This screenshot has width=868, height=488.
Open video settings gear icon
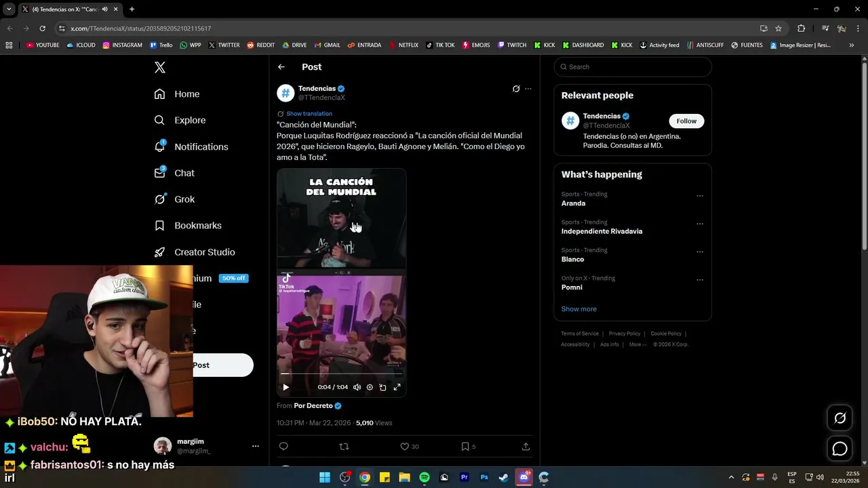[x=370, y=387]
